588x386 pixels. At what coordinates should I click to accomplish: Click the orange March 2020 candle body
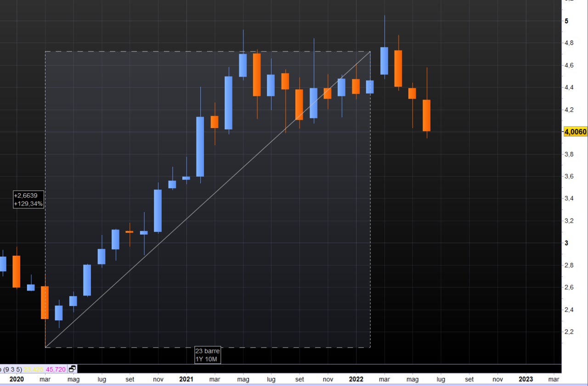45,302
